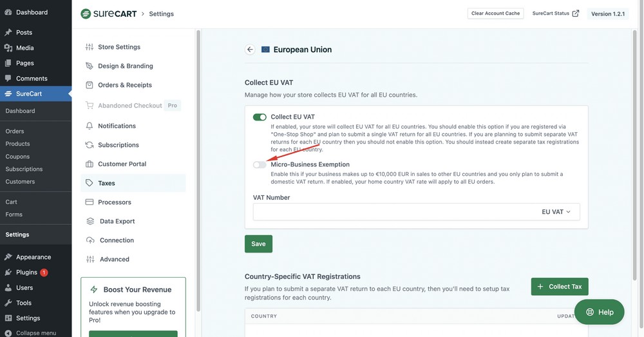Click the back arrow beside European Union

250,50
